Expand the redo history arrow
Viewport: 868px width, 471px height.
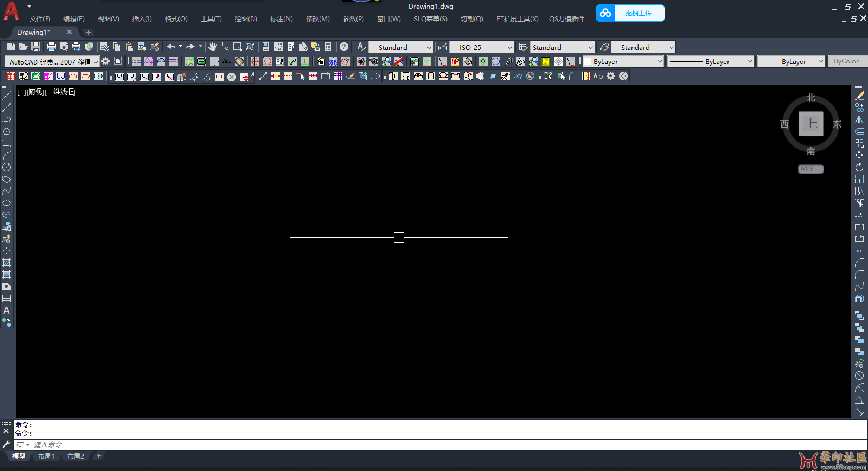200,47
